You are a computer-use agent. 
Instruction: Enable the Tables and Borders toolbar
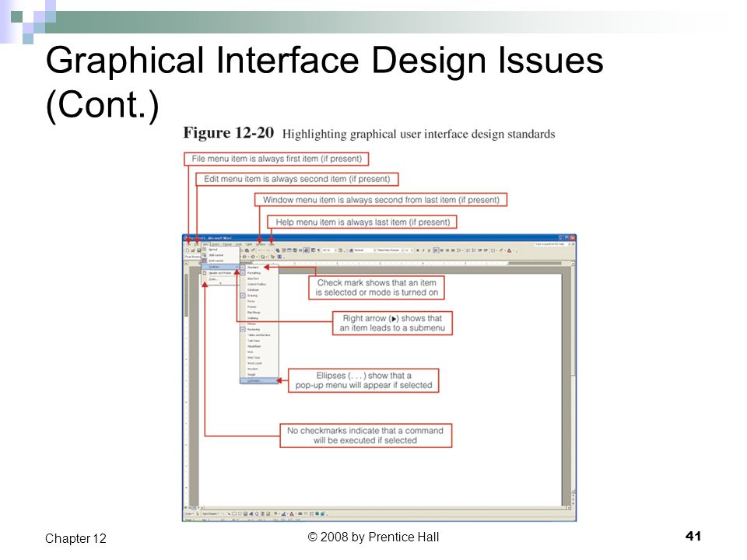tap(259, 334)
